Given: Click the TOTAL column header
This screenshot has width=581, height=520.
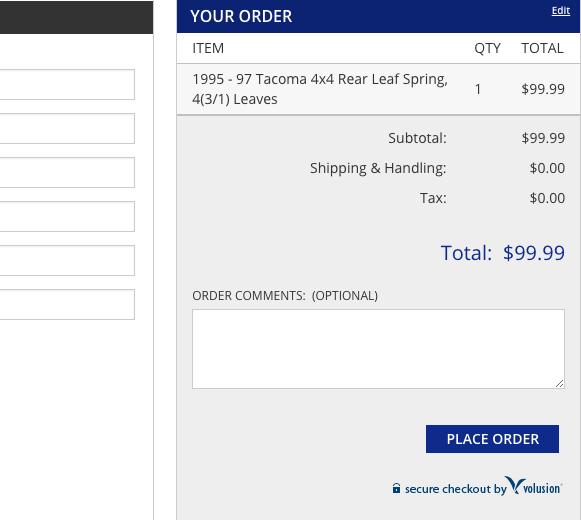Looking at the screenshot, I should 542,48.
